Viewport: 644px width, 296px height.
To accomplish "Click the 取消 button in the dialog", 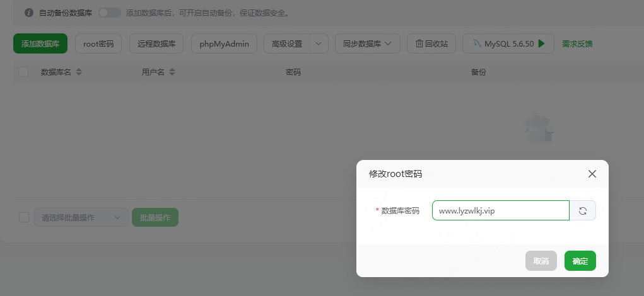I will [x=541, y=261].
